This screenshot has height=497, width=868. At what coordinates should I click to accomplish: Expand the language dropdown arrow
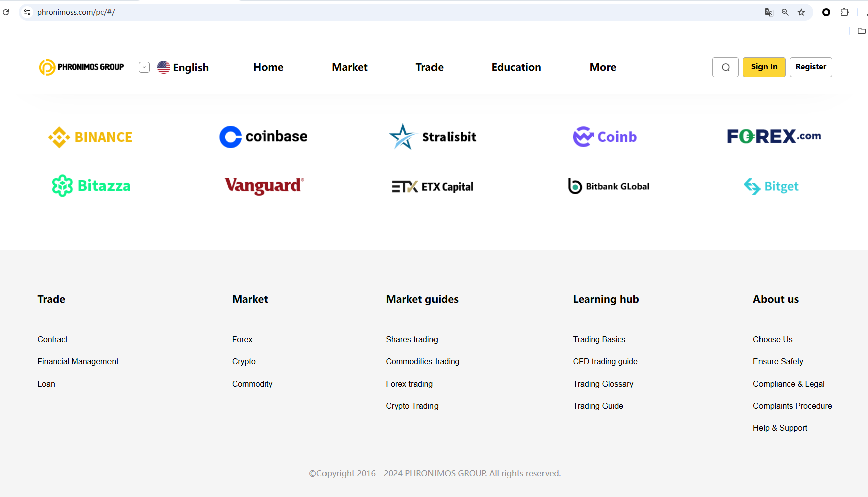coord(144,67)
